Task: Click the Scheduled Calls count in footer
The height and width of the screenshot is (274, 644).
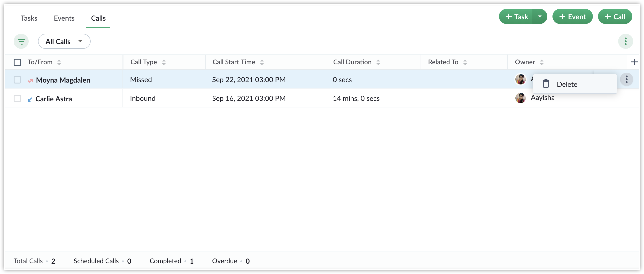Action: click(x=129, y=261)
